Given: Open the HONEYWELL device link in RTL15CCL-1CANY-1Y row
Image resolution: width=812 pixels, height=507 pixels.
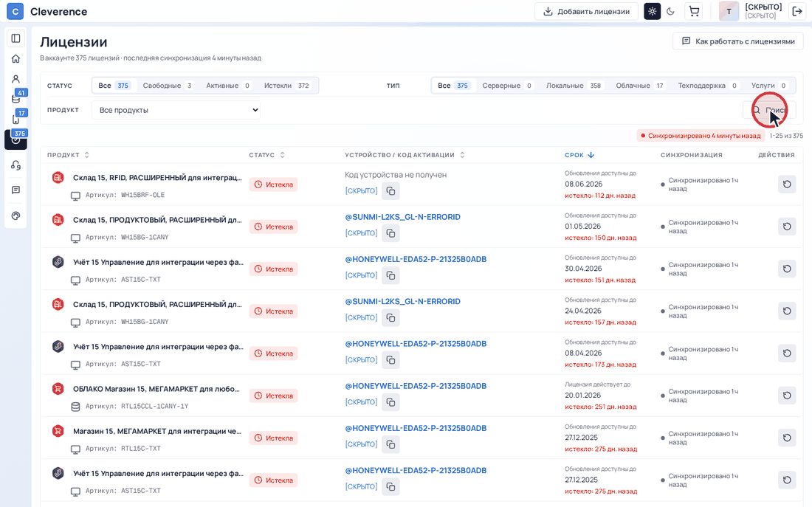Looking at the screenshot, I should coord(416,386).
